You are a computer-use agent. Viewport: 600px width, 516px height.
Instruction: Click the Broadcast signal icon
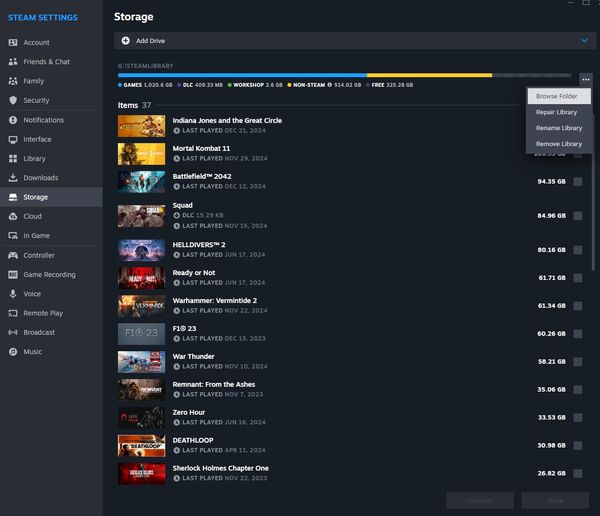point(13,332)
